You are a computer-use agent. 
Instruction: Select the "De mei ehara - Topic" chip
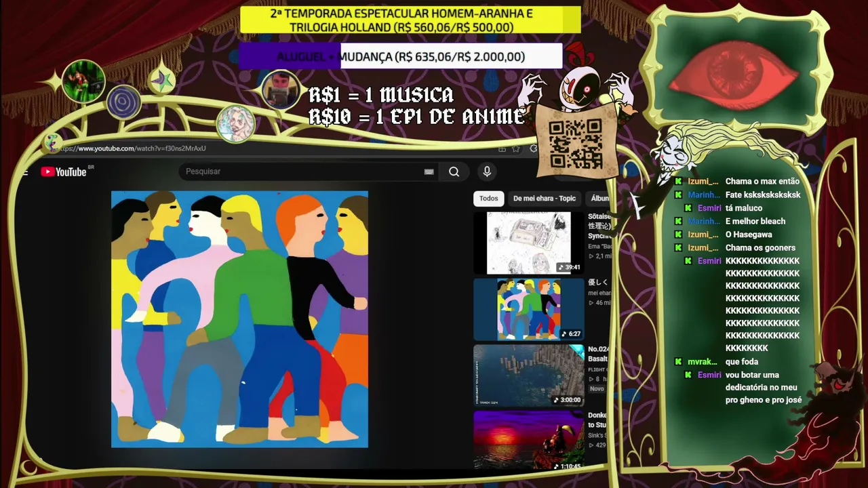(544, 199)
